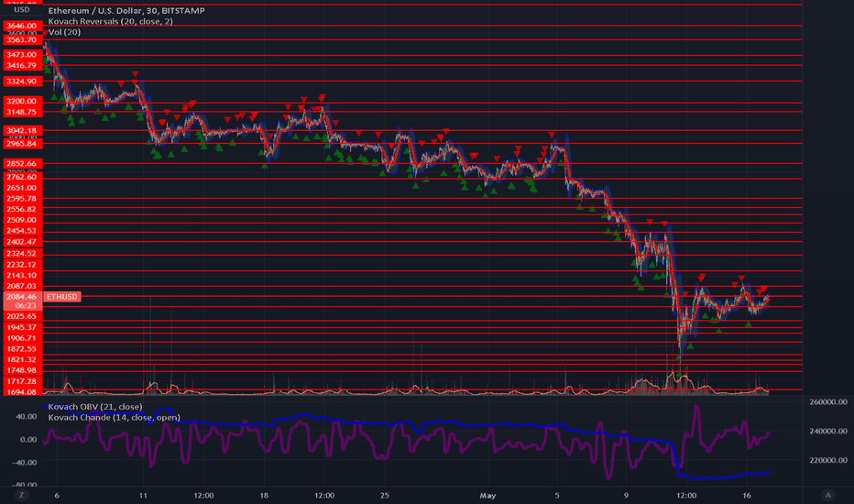Select the 3416.79 price level label
Image resolution: width=854 pixels, height=504 pixels.
pos(22,65)
